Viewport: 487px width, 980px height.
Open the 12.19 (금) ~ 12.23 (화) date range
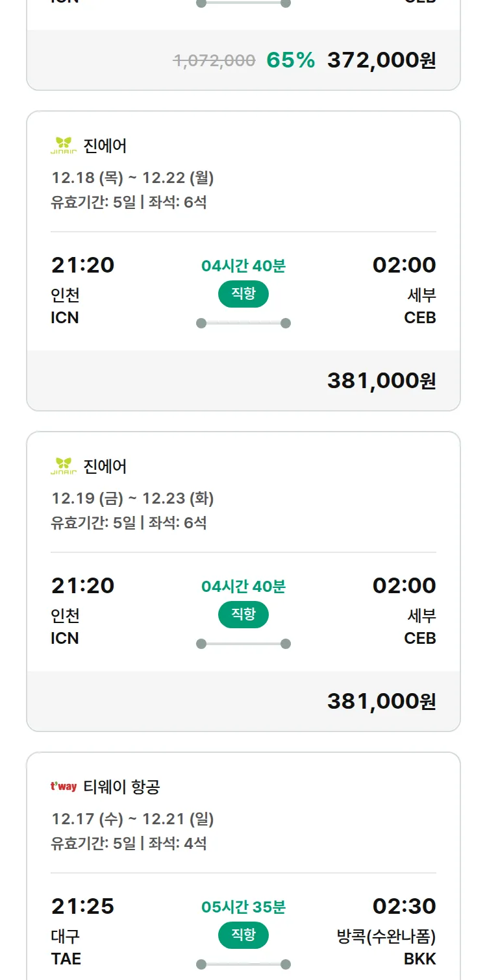point(132,498)
